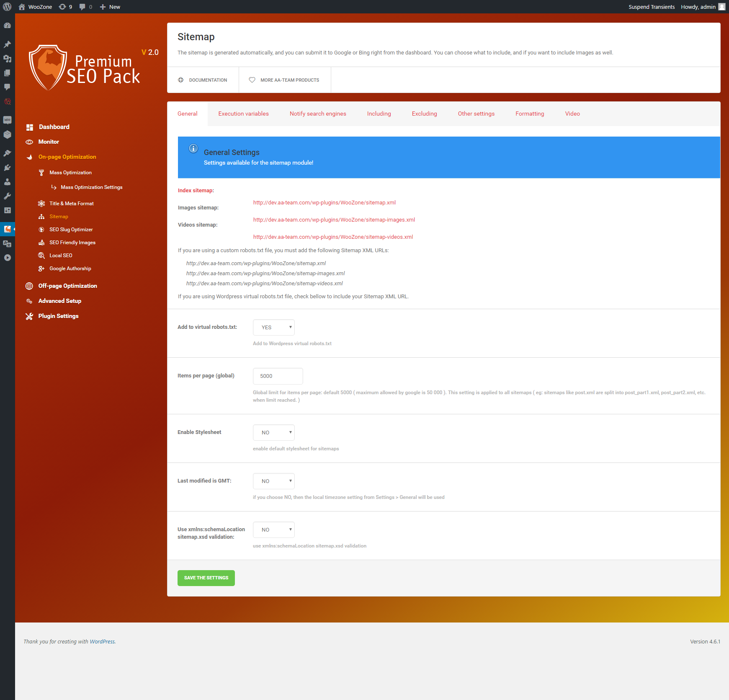This screenshot has height=700, width=729.
Task: Click the Premium SEO Pack shield logo
Action: point(48,67)
